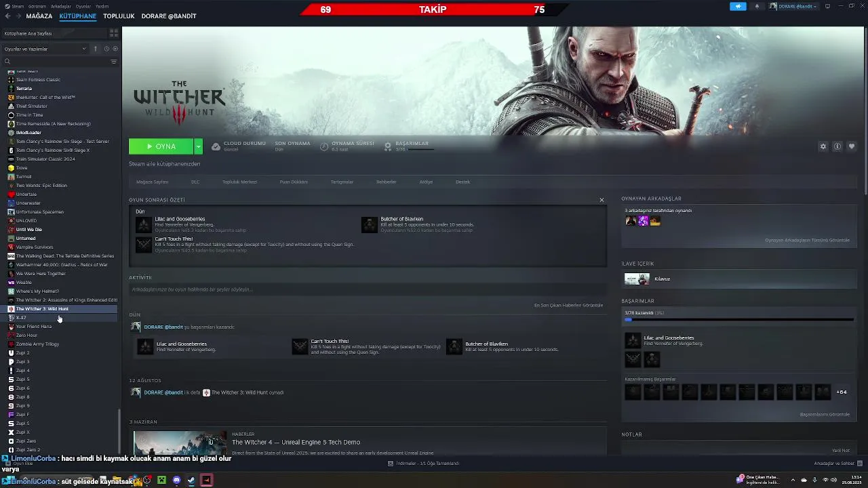Viewport: 868px width, 488px height.
Task: Open the Kılavuz additional content item
Action: click(738, 279)
